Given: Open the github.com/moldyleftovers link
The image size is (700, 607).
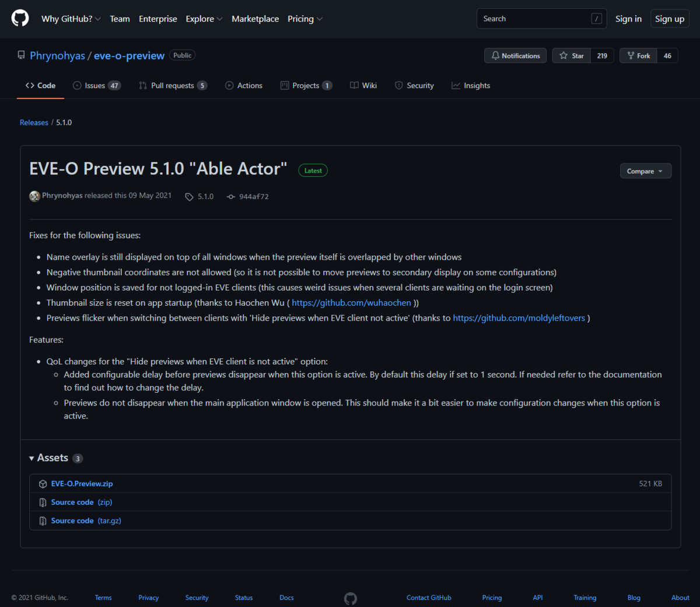Looking at the screenshot, I should coord(519,318).
